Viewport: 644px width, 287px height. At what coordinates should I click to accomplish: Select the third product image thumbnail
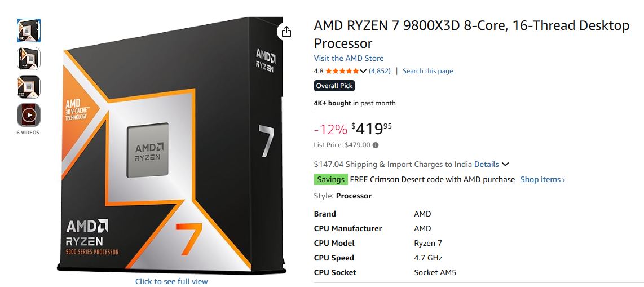pyautogui.click(x=29, y=87)
